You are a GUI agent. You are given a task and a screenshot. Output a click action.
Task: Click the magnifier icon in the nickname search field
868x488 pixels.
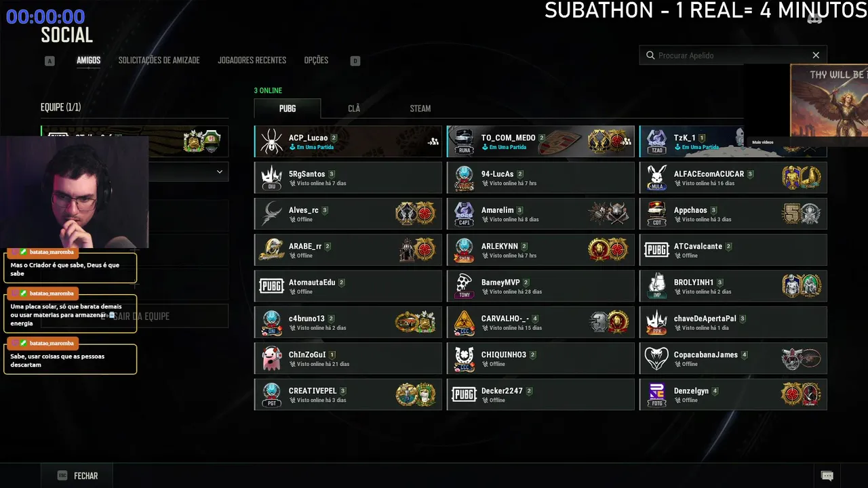coord(650,56)
